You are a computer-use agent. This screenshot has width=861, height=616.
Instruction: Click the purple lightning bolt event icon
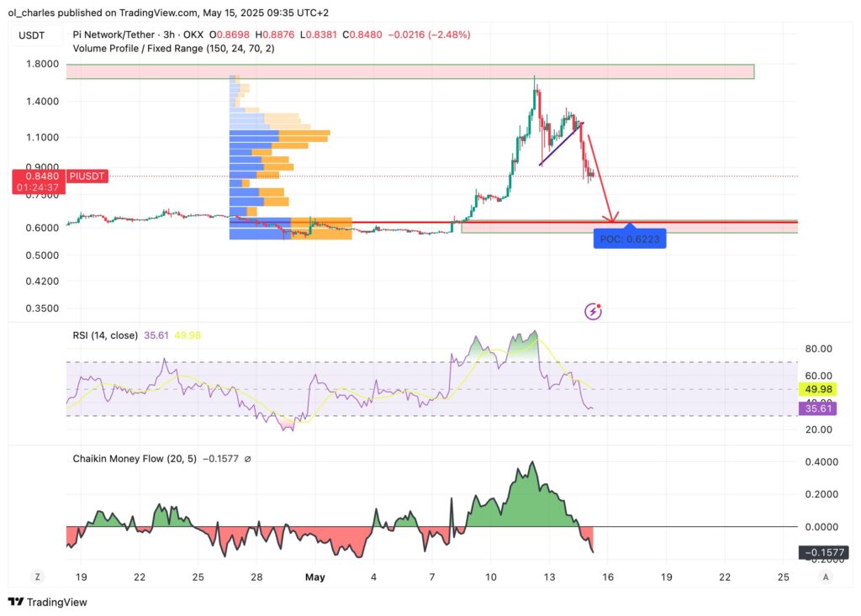pos(594,311)
